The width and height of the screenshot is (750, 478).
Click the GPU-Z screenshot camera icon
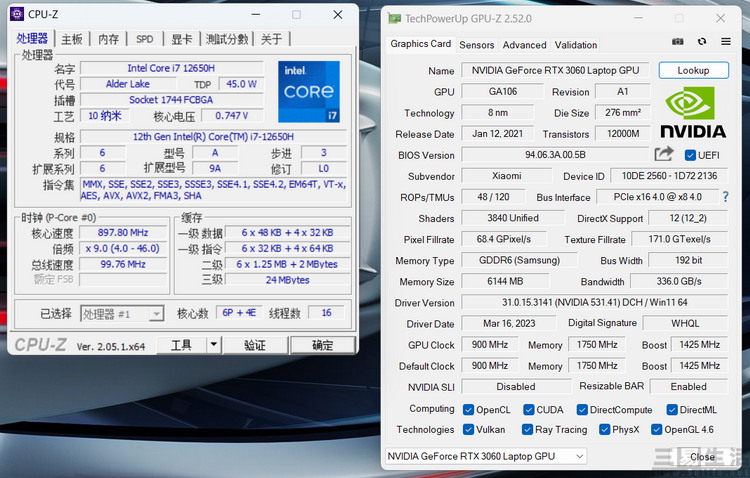pos(677,42)
